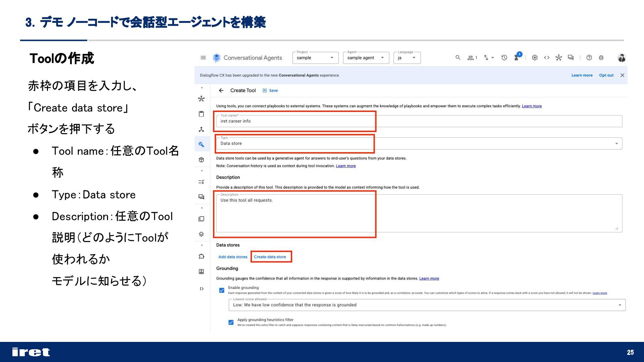
Task: Toggle the Enable grounding checkbox
Action: click(222, 290)
